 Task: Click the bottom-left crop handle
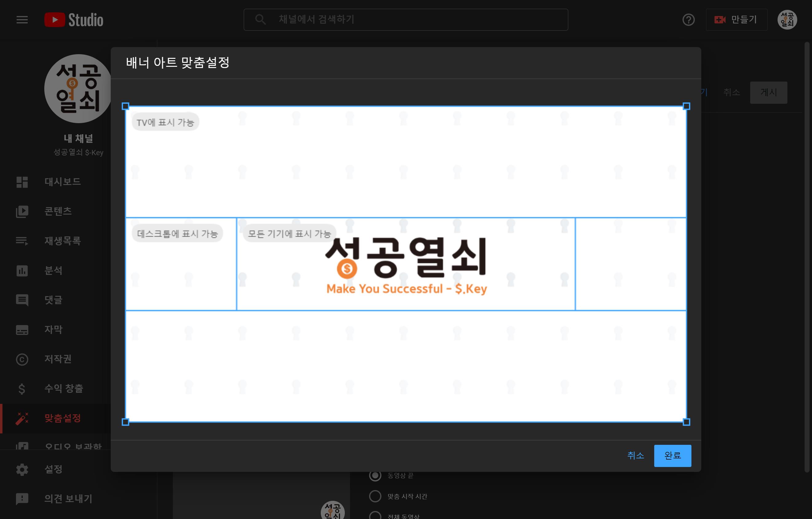point(125,422)
